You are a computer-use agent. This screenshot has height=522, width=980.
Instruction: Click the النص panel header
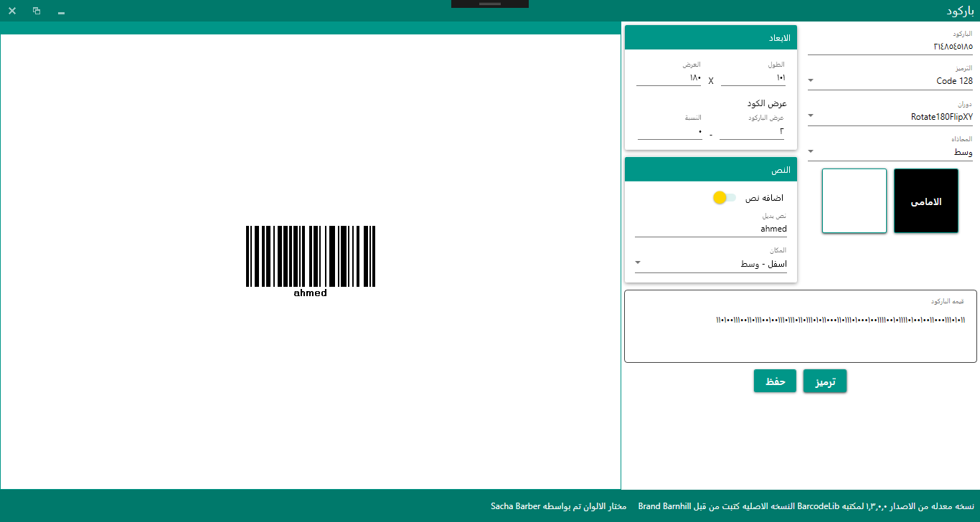[x=711, y=170]
